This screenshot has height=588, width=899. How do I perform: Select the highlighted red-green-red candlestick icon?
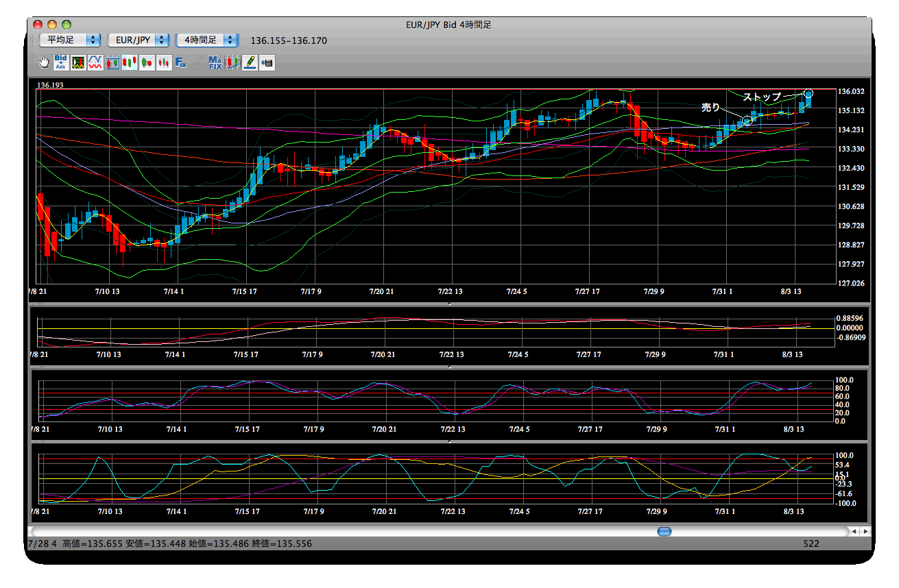tap(130, 63)
